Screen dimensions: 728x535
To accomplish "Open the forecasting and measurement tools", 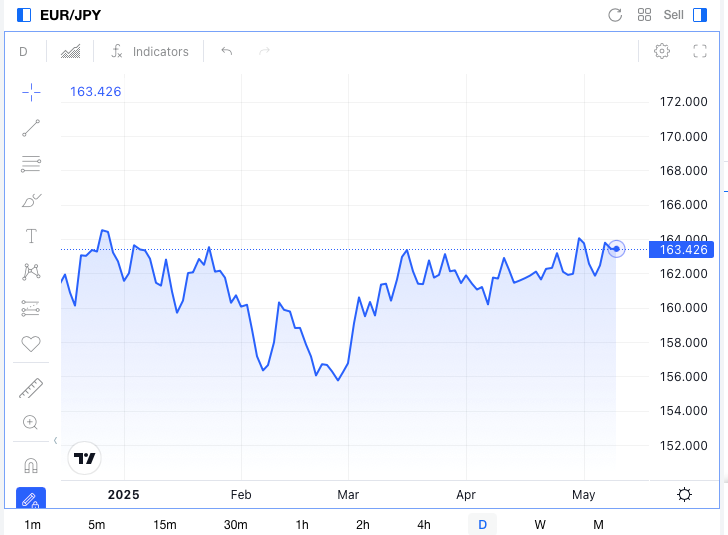I will 31,308.
